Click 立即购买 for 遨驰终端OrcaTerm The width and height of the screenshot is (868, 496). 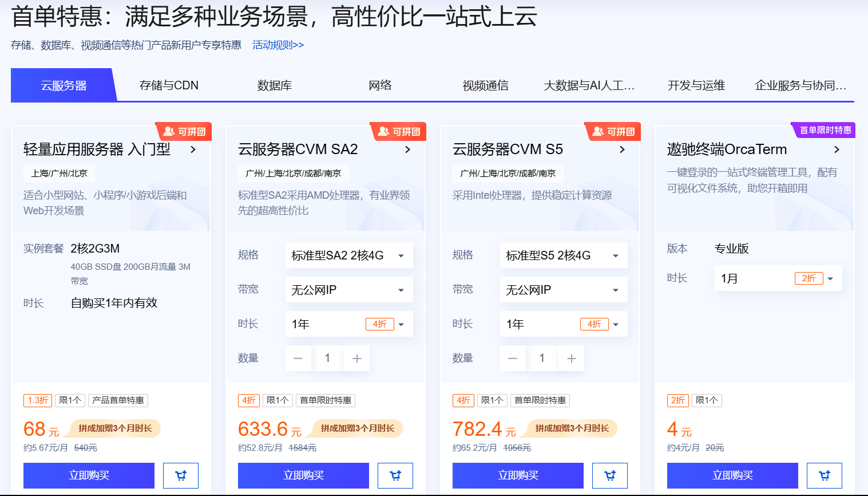pyautogui.click(x=732, y=475)
